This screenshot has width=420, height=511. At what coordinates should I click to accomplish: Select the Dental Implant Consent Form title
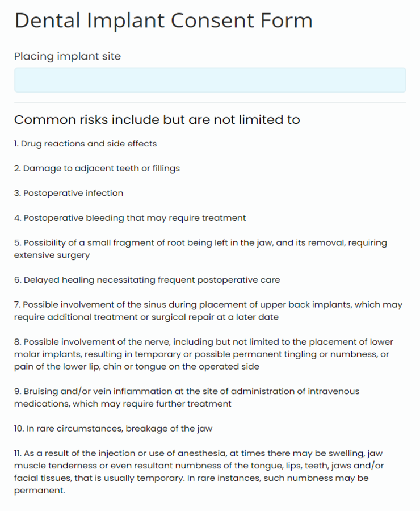pos(164,20)
